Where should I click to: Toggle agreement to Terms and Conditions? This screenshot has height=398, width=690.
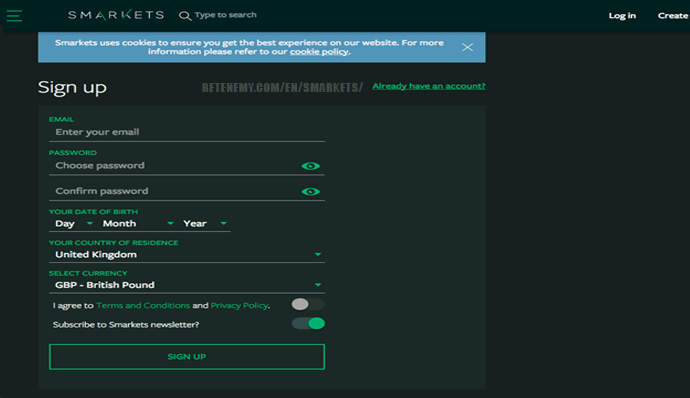pyautogui.click(x=308, y=304)
